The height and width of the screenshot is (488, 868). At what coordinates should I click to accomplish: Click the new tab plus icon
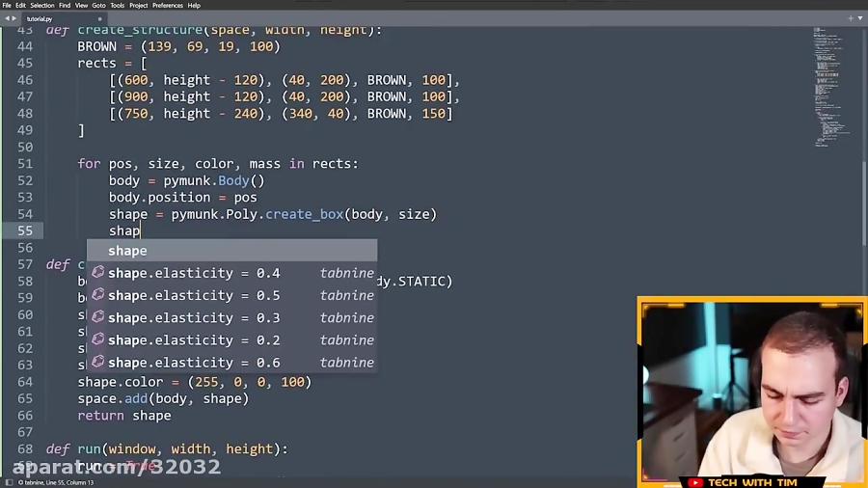click(851, 18)
